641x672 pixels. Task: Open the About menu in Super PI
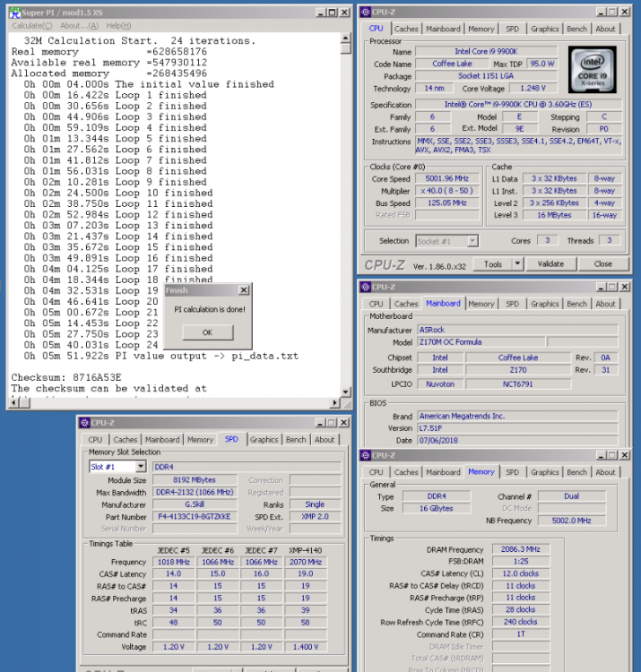[79, 26]
